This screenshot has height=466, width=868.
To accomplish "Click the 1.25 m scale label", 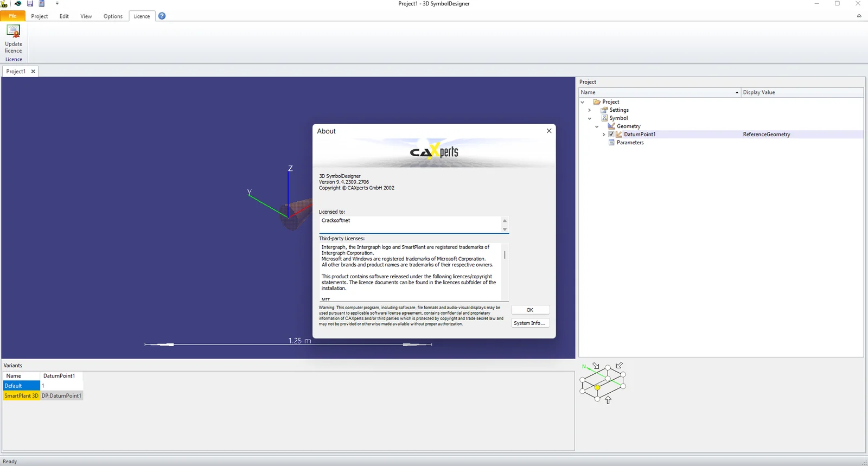I will [x=299, y=341].
